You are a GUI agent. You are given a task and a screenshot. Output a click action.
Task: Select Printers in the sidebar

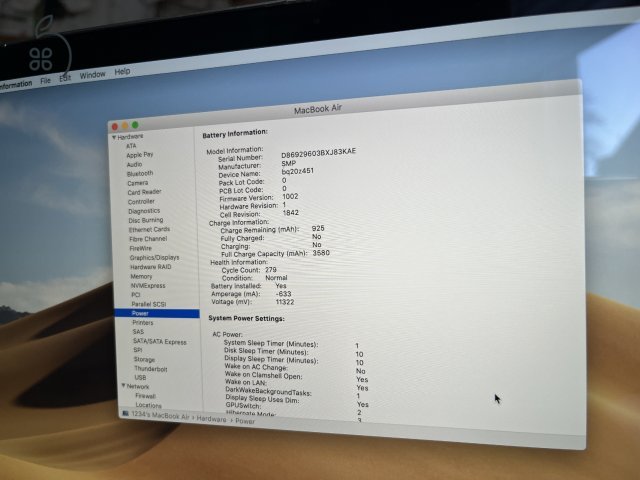click(x=143, y=322)
